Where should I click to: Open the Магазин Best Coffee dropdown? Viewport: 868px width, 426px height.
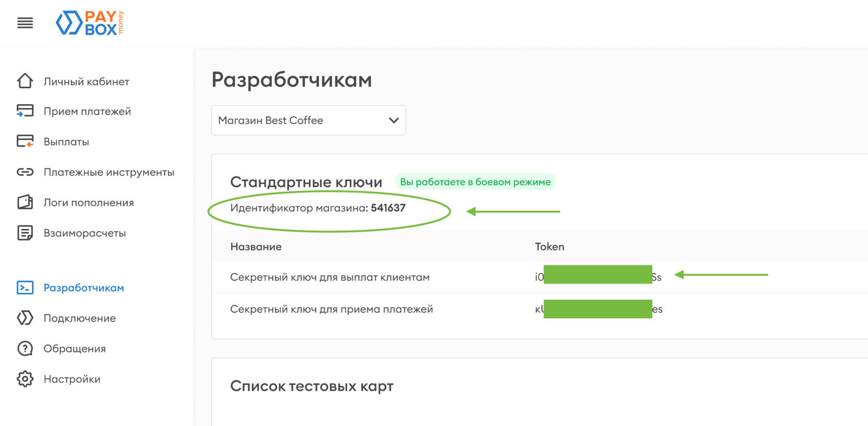300,120
